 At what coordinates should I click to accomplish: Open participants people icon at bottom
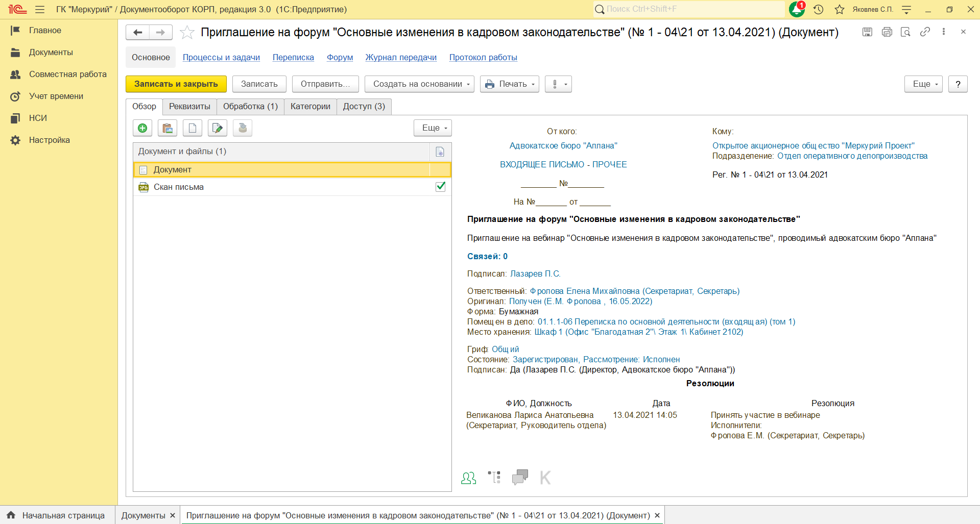pos(468,478)
